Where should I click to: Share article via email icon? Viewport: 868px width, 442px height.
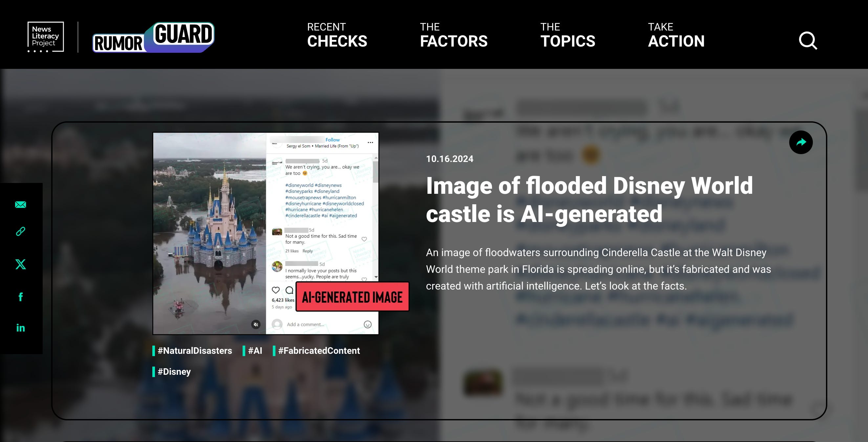pyautogui.click(x=21, y=205)
